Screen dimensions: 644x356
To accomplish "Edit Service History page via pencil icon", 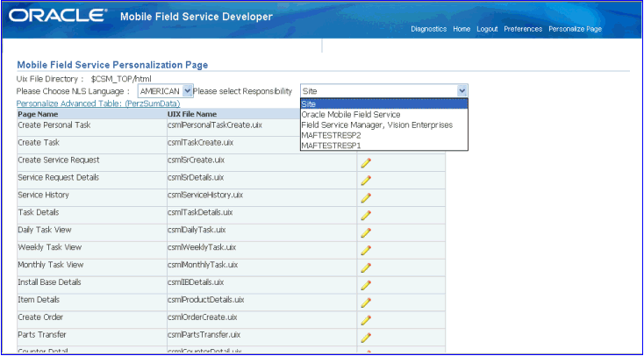I will [x=366, y=198].
